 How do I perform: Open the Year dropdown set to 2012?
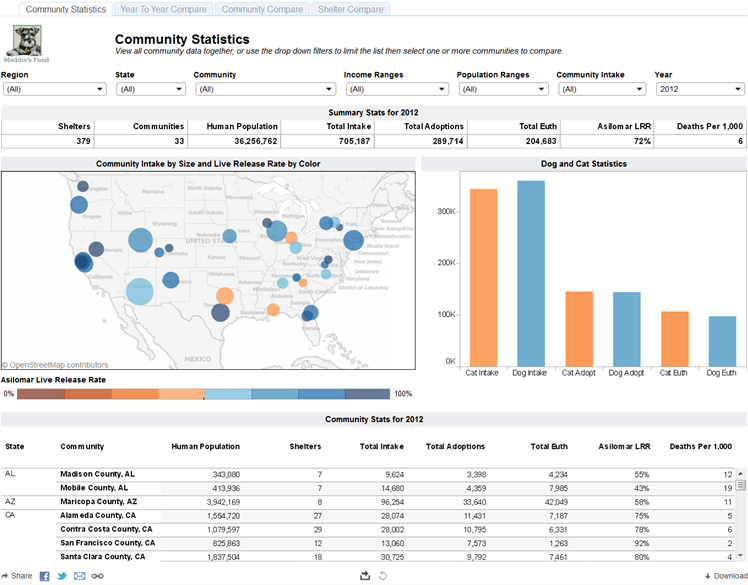pos(700,89)
